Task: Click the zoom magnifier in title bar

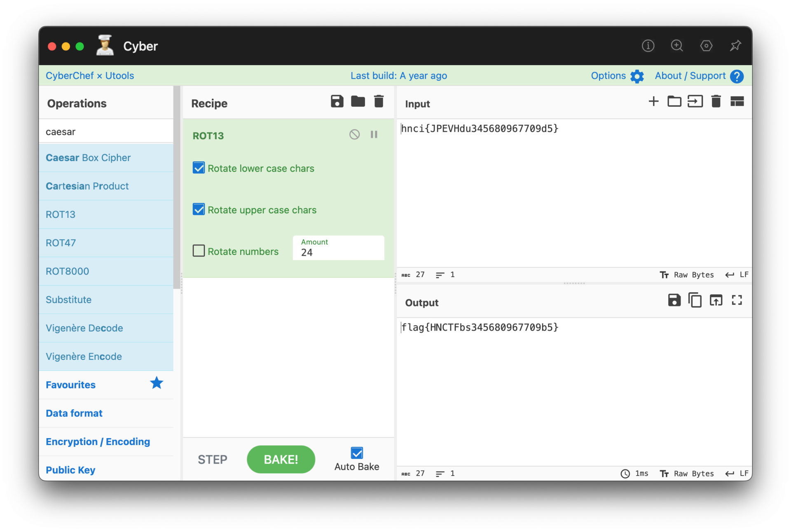Action: point(677,46)
